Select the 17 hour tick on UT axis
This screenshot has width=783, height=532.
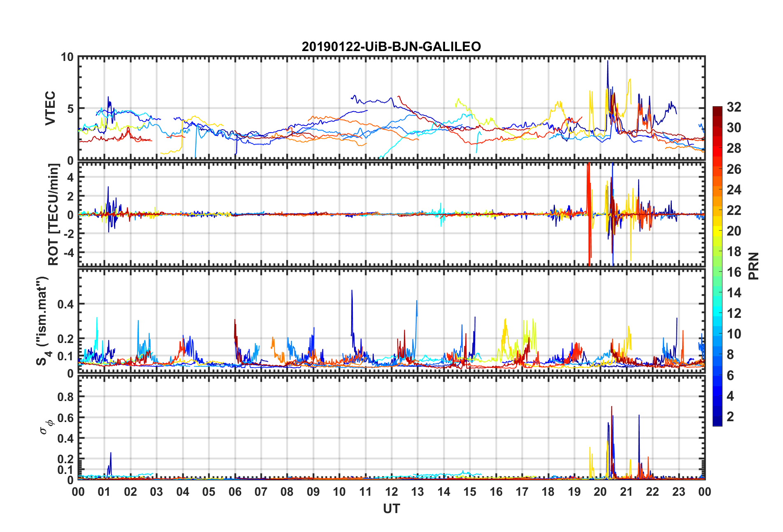click(x=522, y=492)
